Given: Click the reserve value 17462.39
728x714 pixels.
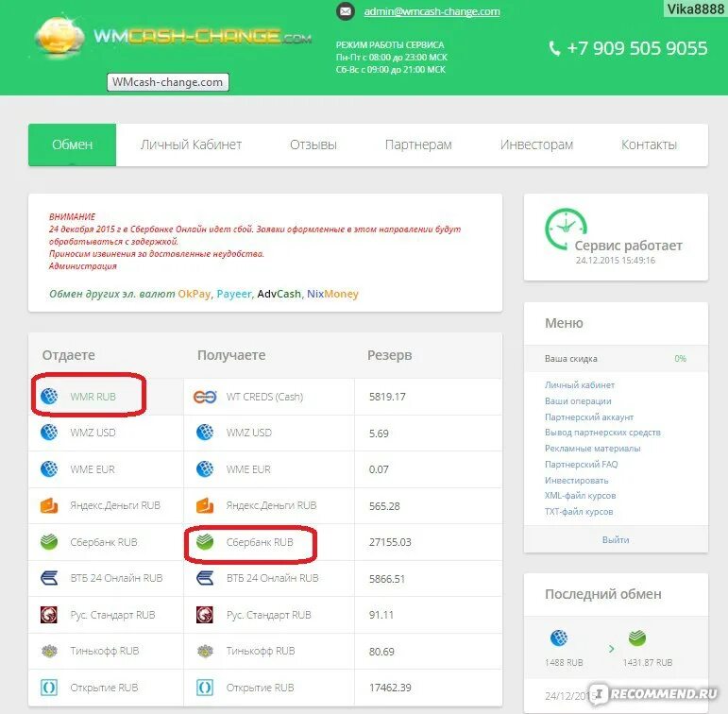Looking at the screenshot, I should pyautogui.click(x=390, y=688).
